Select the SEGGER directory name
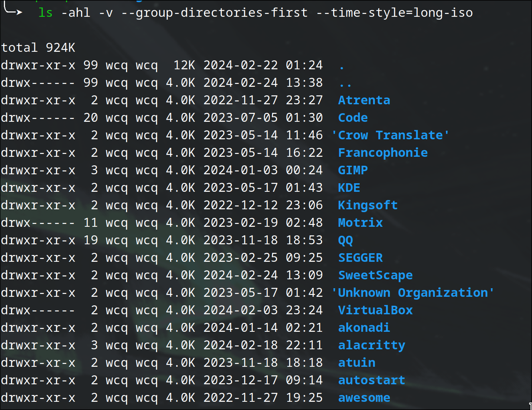This screenshot has height=410, width=532. (360, 257)
